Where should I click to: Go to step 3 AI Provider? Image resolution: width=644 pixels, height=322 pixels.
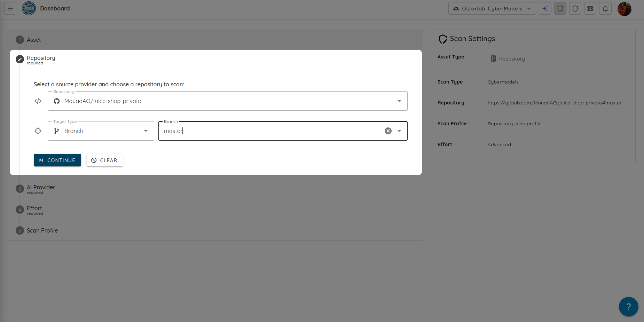tap(35, 189)
